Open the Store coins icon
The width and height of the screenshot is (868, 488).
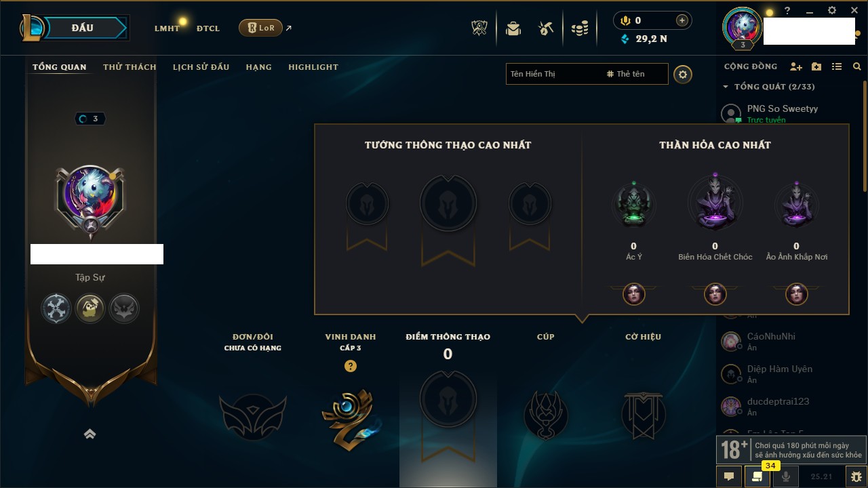(x=579, y=28)
